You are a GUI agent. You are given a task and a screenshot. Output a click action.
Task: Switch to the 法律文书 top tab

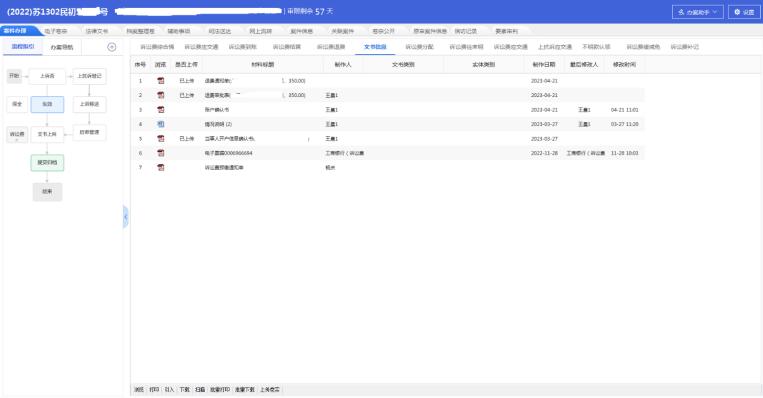tap(97, 31)
